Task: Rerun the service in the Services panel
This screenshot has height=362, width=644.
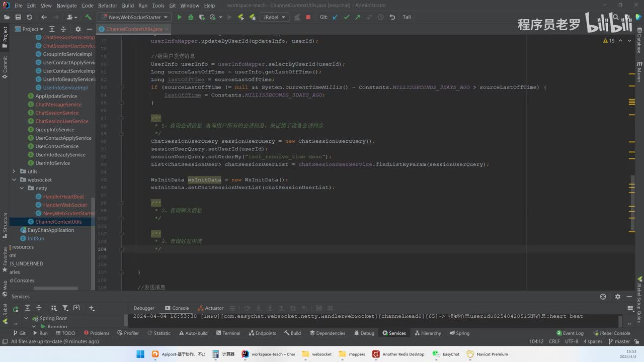Action: click(16, 308)
